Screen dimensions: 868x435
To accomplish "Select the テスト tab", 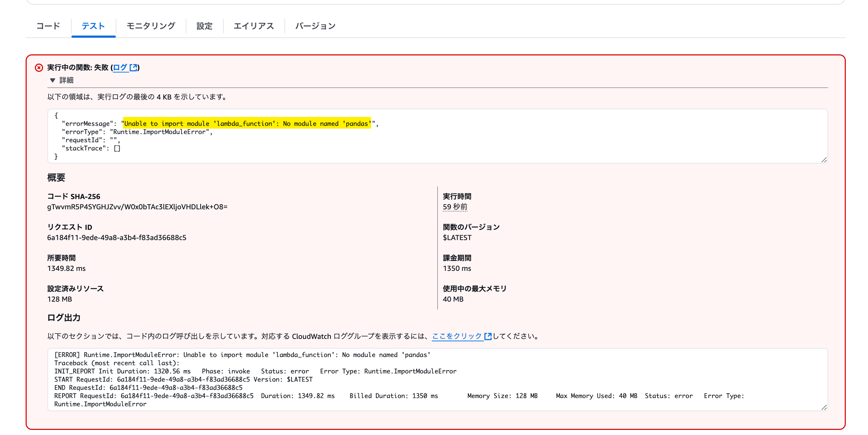I will [x=93, y=26].
